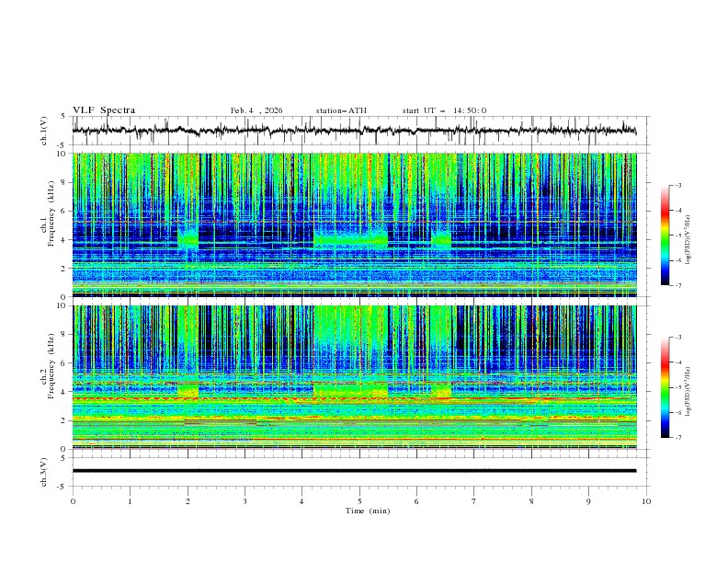Click the "station=ATH" header label
This screenshot has height=563, width=728.
pos(341,110)
